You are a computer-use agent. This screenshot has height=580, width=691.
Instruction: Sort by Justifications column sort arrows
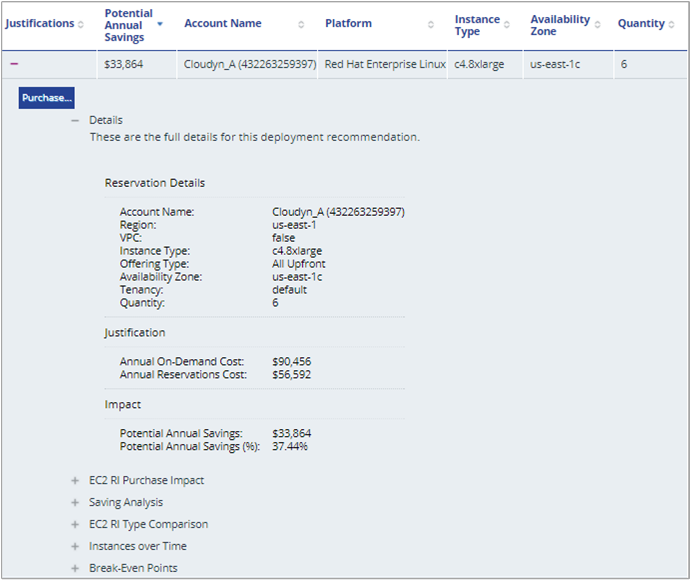tap(81, 25)
